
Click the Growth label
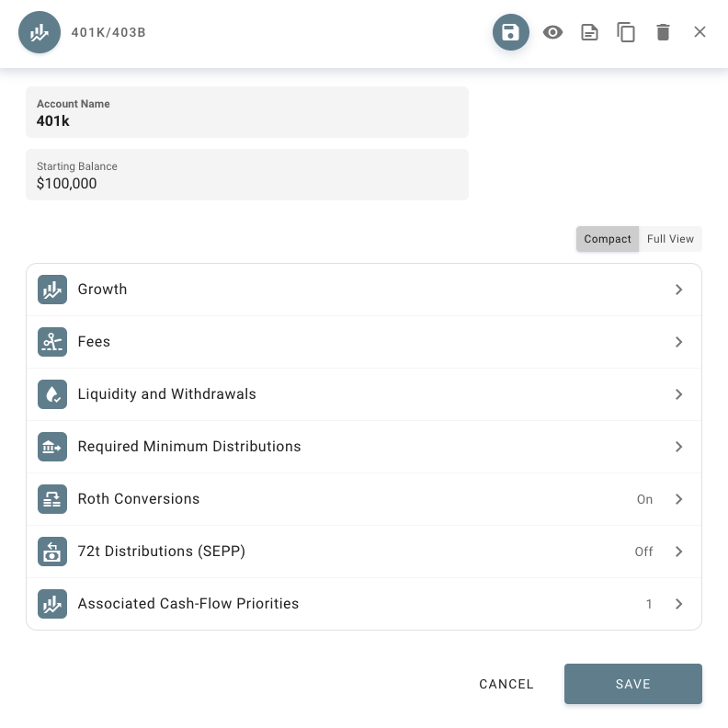click(x=102, y=290)
